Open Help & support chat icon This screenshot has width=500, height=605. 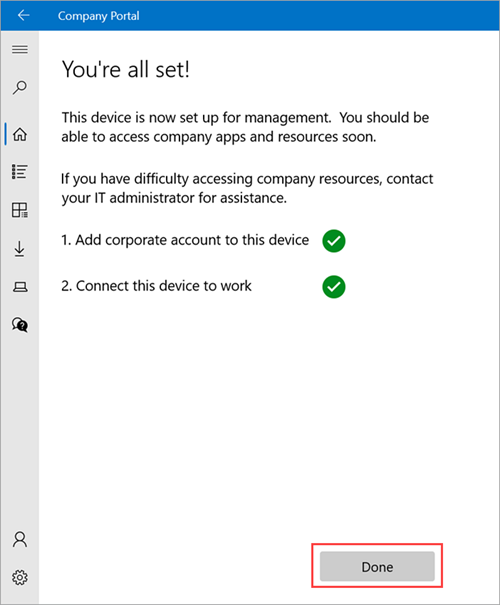pos(20,325)
